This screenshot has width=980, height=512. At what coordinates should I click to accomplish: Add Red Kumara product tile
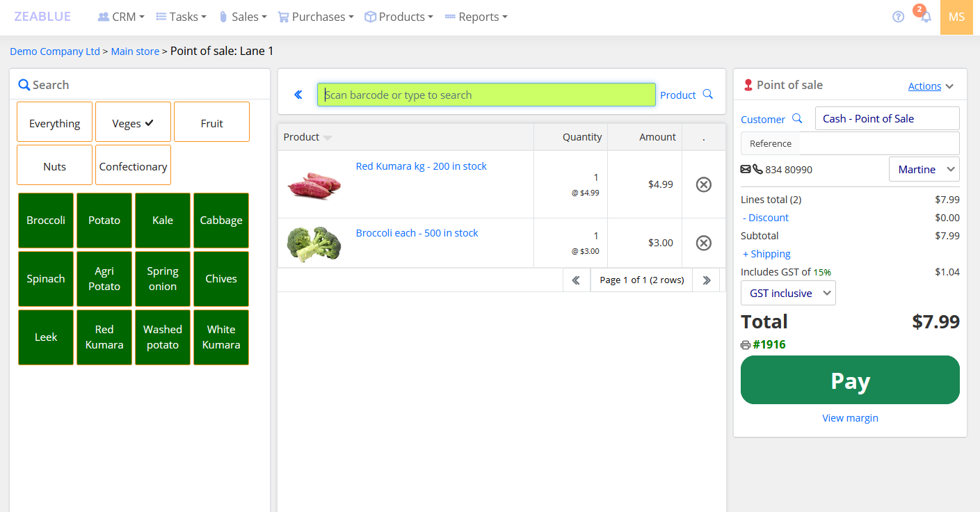click(104, 337)
